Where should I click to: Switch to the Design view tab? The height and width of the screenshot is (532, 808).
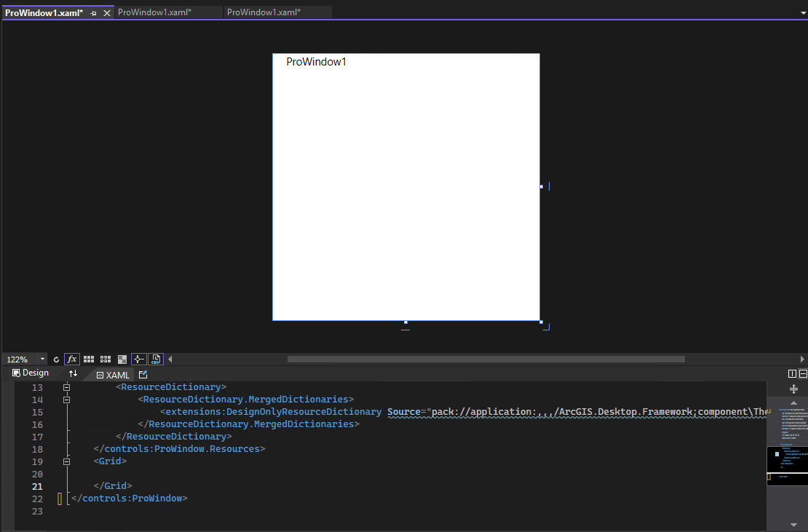coord(31,373)
